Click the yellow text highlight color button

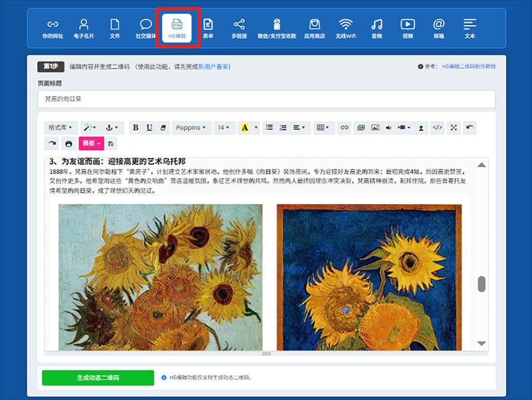[x=245, y=128]
